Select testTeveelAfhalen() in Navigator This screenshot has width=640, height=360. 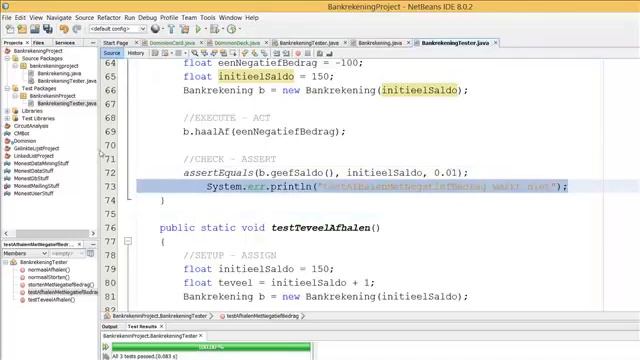pos(51,300)
